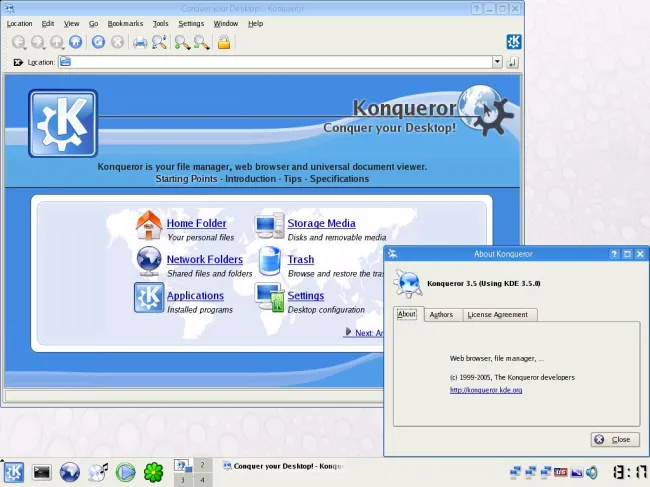Switch to the Authors tab

coord(441,315)
